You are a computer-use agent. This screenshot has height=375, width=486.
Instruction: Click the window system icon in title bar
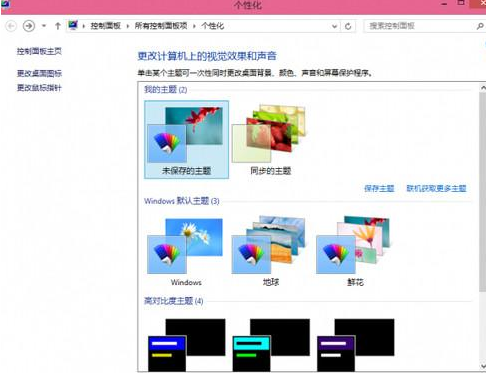coord(6,5)
